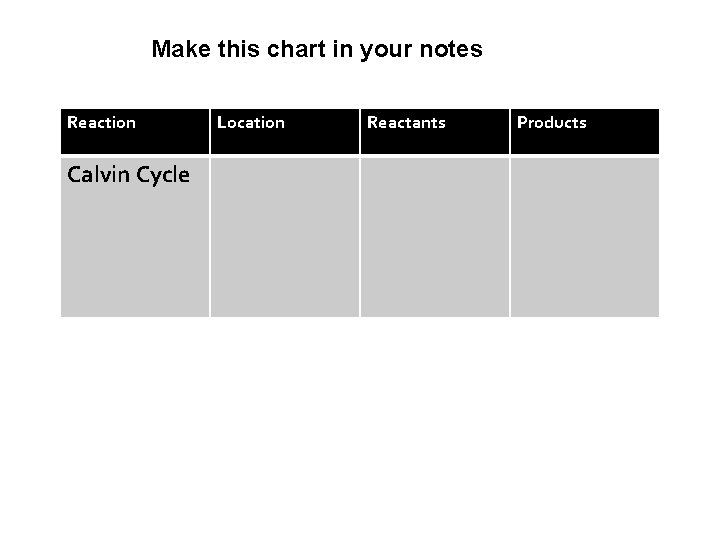The height and width of the screenshot is (540, 720).
Task: Click the word "Make" in the slide title
Action: tap(181, 49)
